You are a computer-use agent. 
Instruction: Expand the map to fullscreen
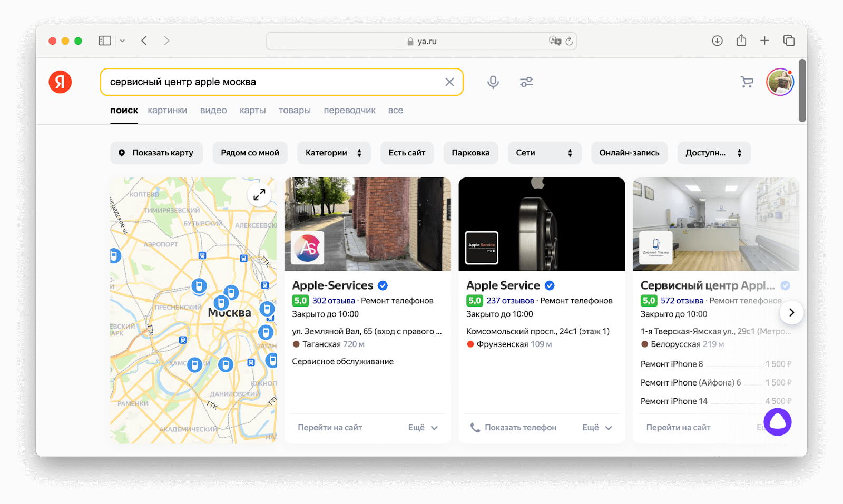[259, 195]
